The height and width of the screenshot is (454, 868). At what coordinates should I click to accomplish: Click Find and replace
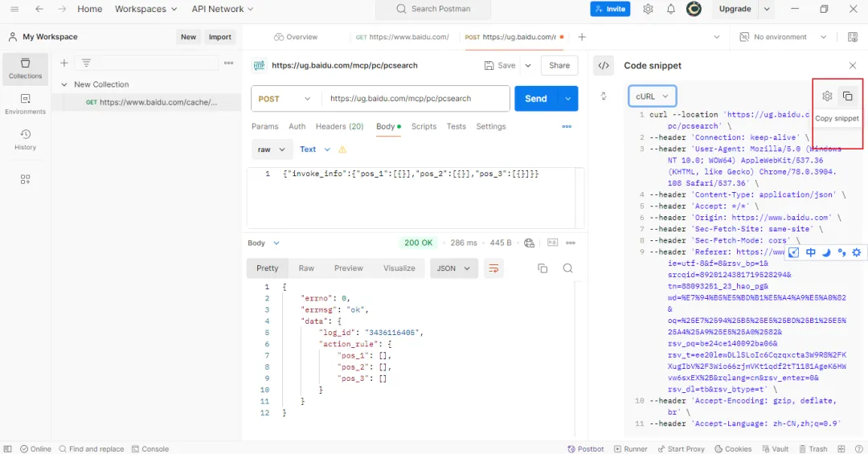click(x=92, y=449)
